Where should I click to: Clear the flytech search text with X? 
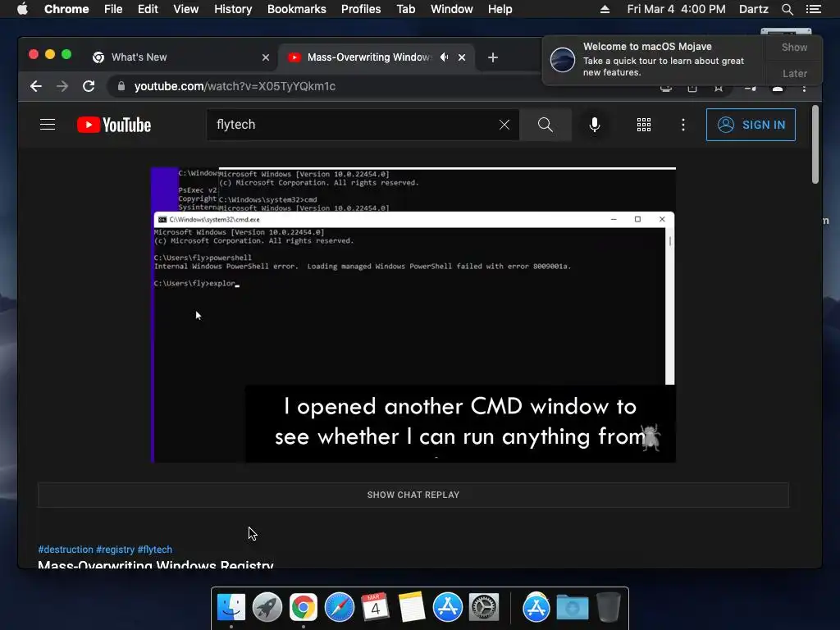pos(504,125)
